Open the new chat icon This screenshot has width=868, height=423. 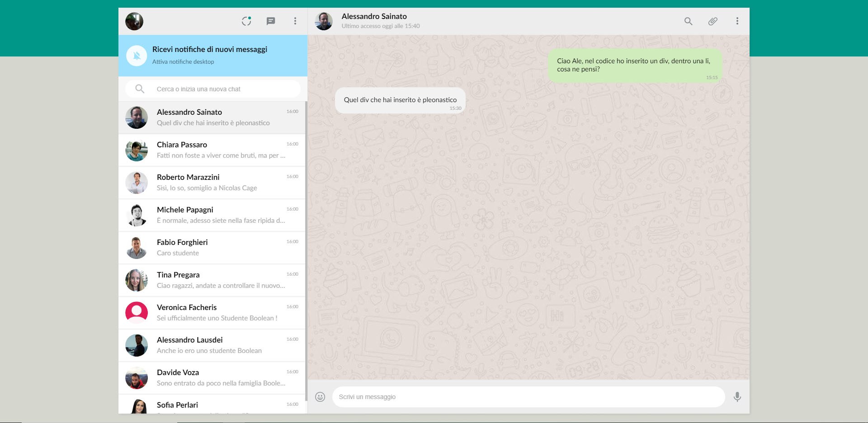tap(271, 21)
